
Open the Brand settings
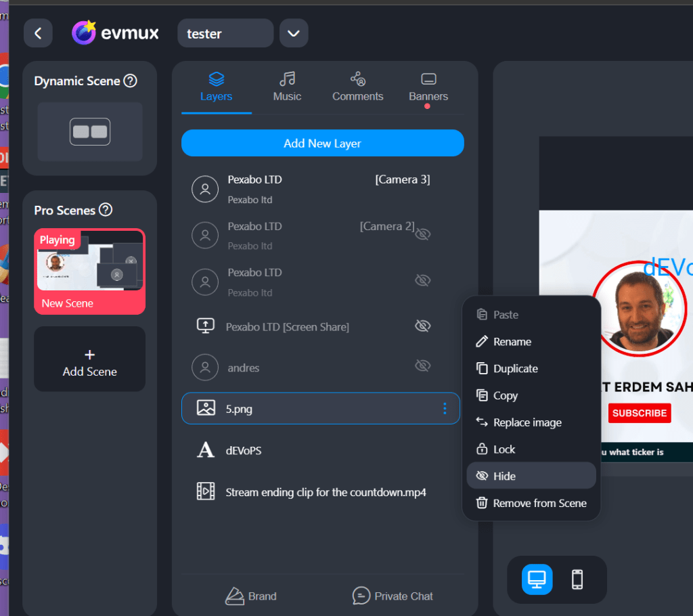(251, 596)
